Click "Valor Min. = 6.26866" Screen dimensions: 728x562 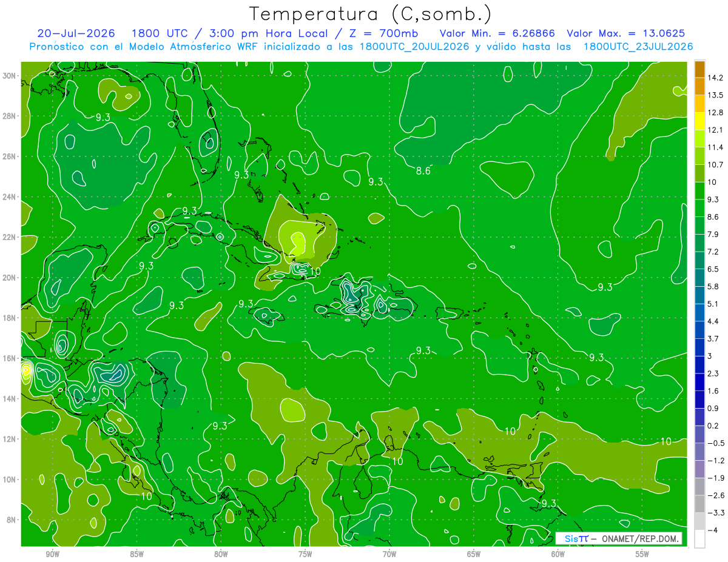497,33
